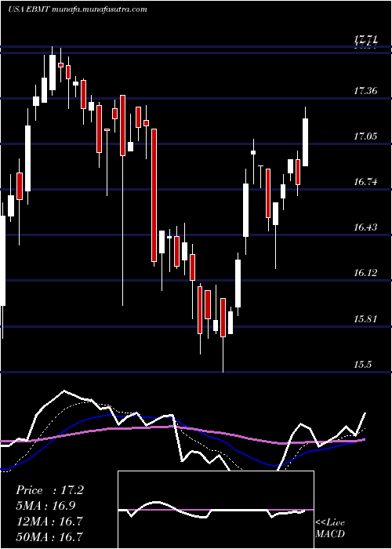Select the 16.12 price axis label
The width and height of the screenshot is (392, 549).
[365, 273]
